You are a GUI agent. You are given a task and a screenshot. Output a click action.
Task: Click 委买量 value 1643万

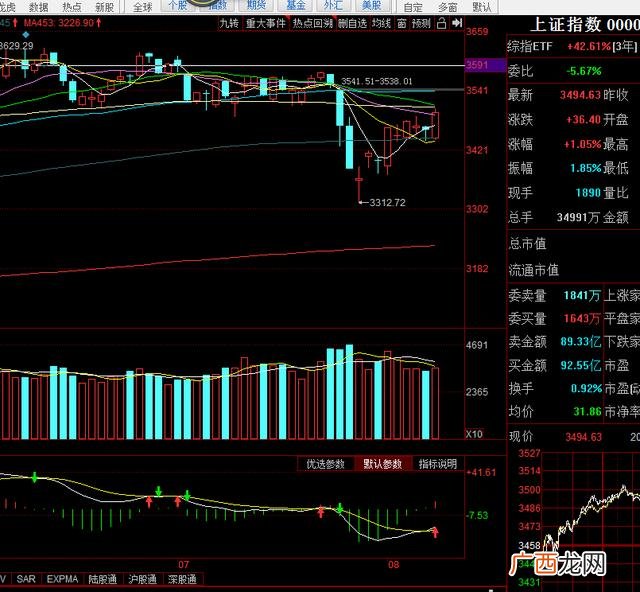point(582,318)
